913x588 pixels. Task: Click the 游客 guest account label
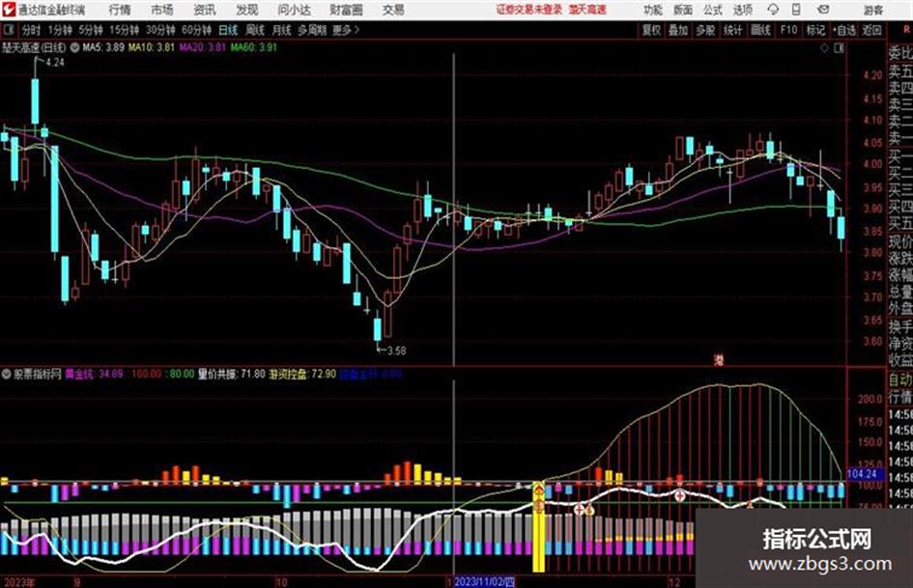pos(872,10)
